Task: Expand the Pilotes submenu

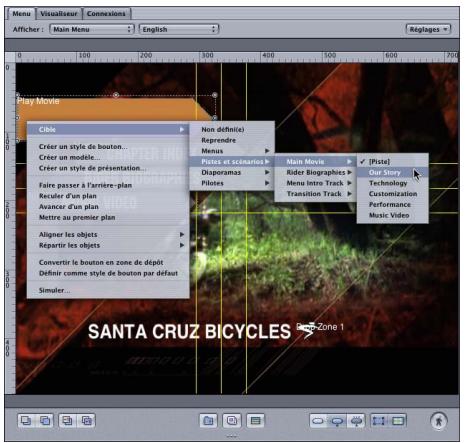Action: (x=232, y=183)
